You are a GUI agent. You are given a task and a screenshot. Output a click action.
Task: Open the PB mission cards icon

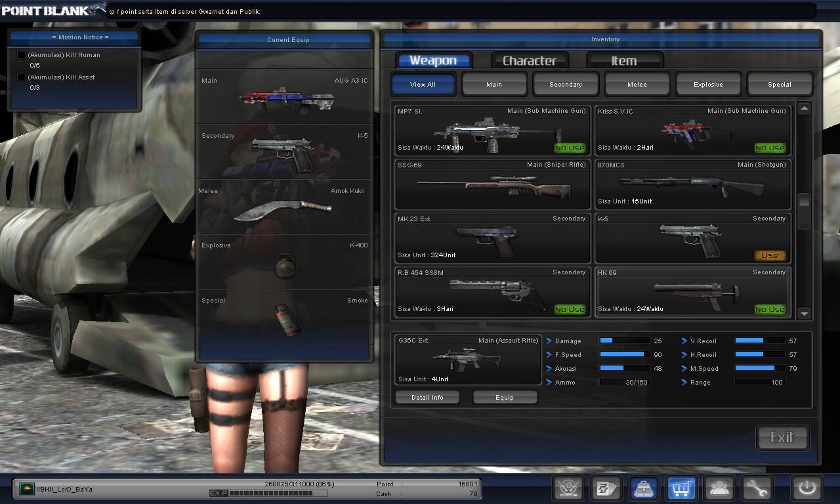click(606, 488)
